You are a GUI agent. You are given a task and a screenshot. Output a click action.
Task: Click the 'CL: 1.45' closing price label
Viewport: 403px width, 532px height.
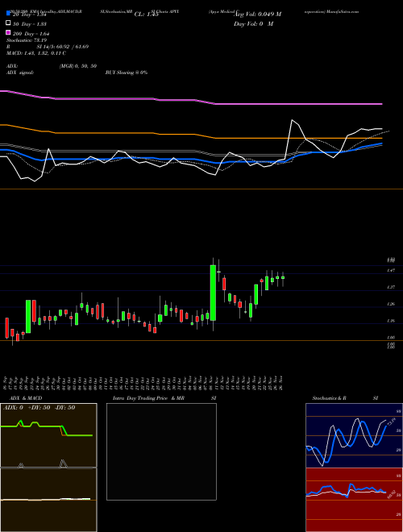pos(147,15)
